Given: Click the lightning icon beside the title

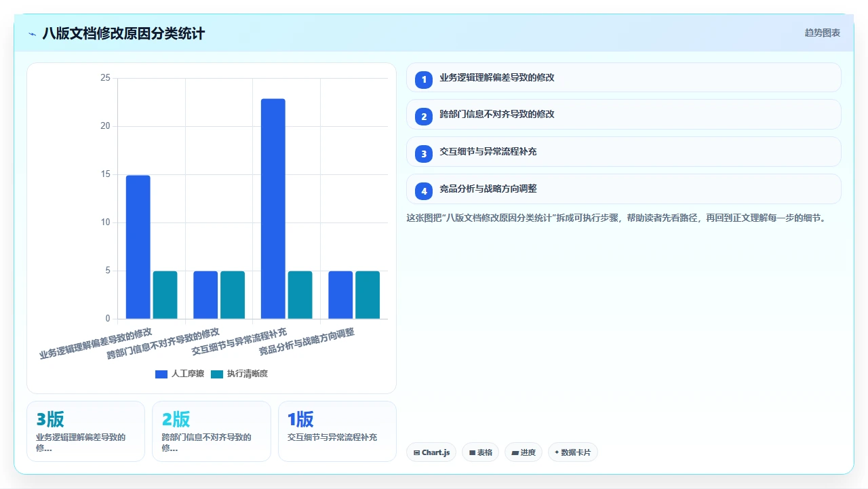Looking at the screenshot, I should coord(33,33).
